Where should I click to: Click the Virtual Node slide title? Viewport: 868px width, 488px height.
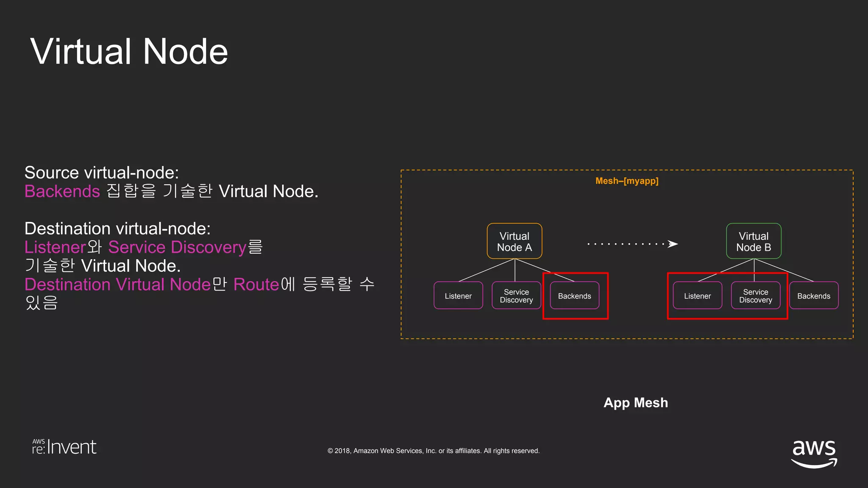pos(129,52)
